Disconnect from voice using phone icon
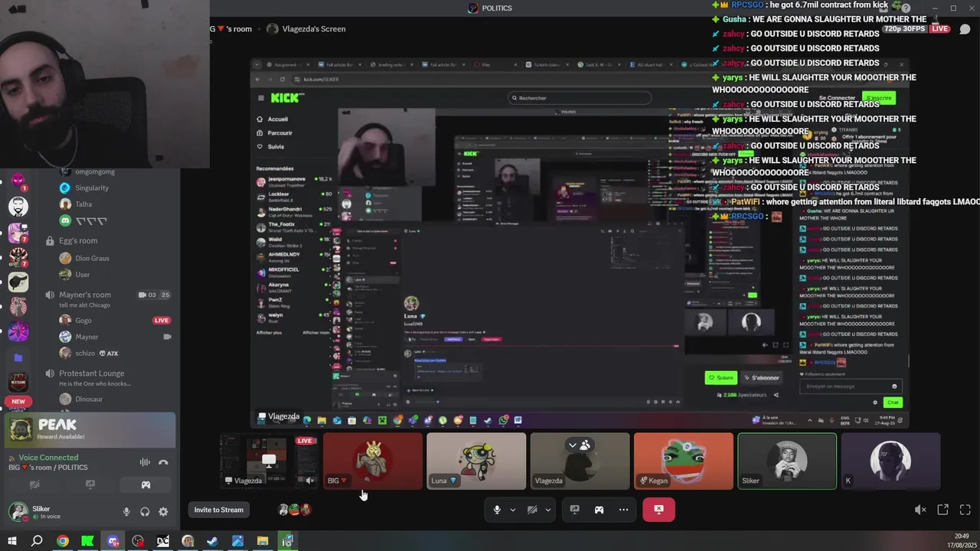The width and height of the screenshot is (980, 551). click(x=163, y=462)
